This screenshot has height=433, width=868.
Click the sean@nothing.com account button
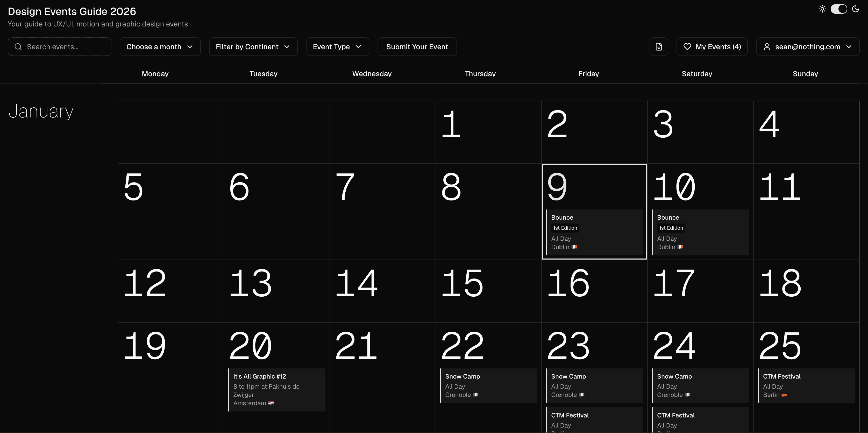[x=807, y=46]
